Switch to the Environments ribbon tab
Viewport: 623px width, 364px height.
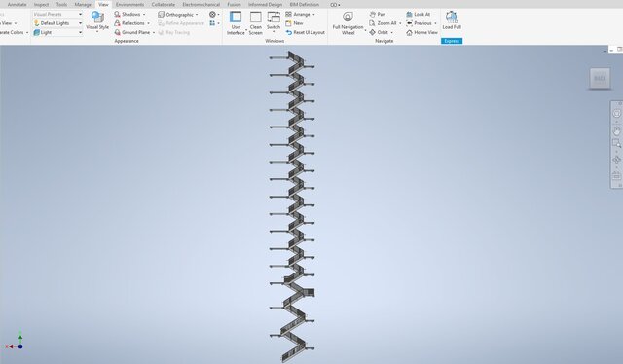click(129, 4)
